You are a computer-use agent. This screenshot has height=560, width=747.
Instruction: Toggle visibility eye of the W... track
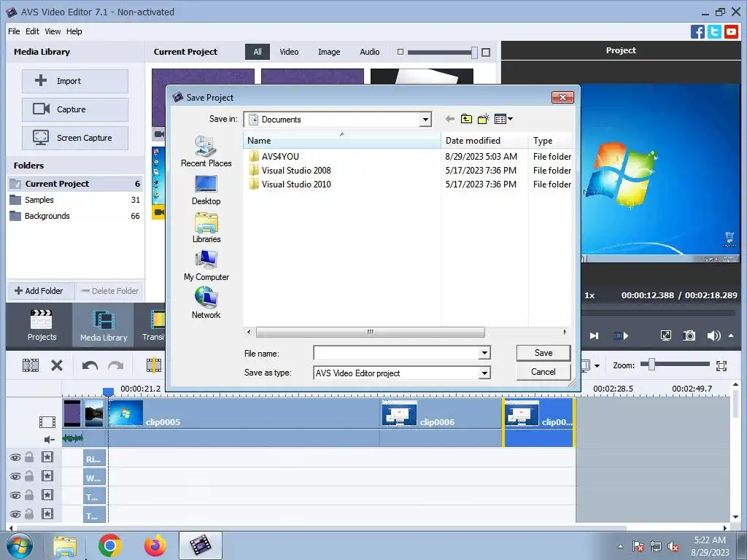coord(15,476)
